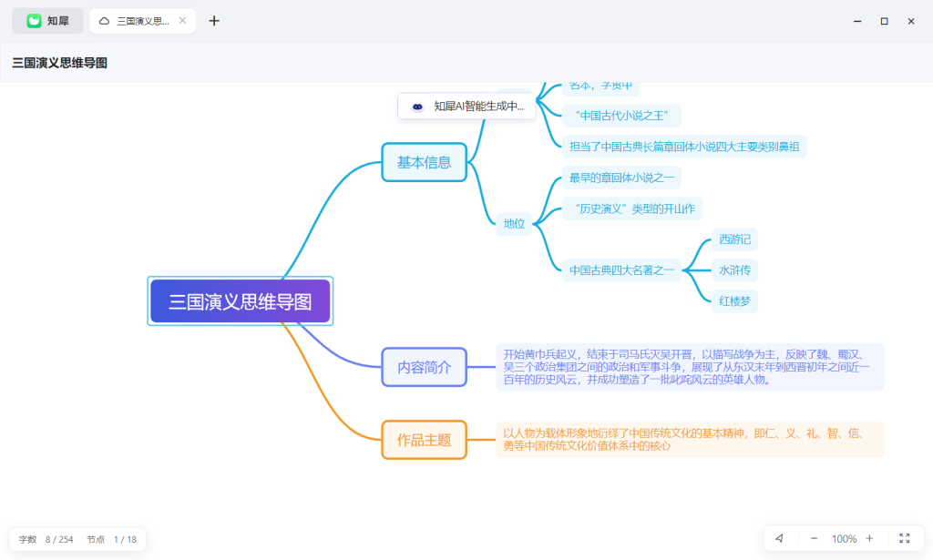The width and height of the screenshot is (933, 560).
Task: Select the node “历史演义”类型的开山作
Action: pos(632,209)
